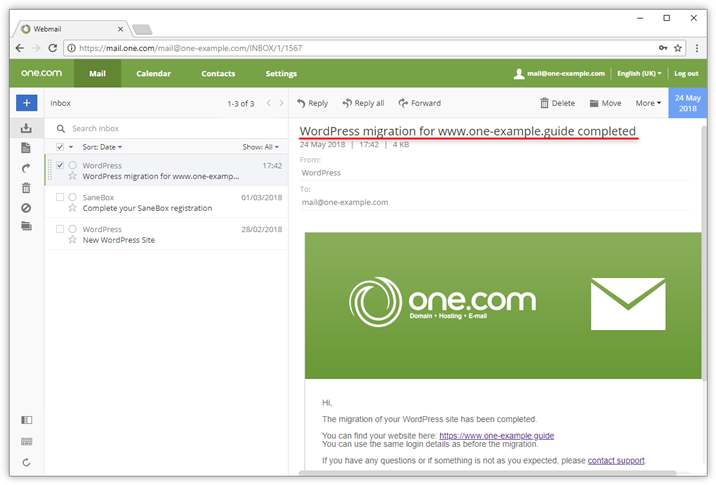Toggle read status circle for SaneBox message
The image size is (716, 485).
pyautogui.click(x=72, y=197)
